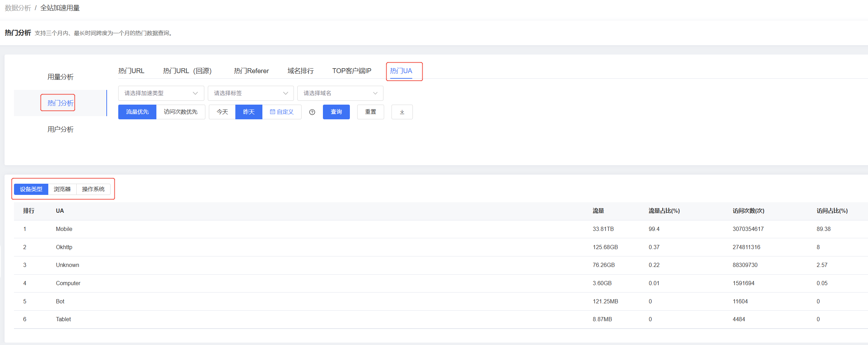The width and height of the screenshot is (868, 345).
Task: Click 数据分析 breadcrumb link
Action: (18, 8)
